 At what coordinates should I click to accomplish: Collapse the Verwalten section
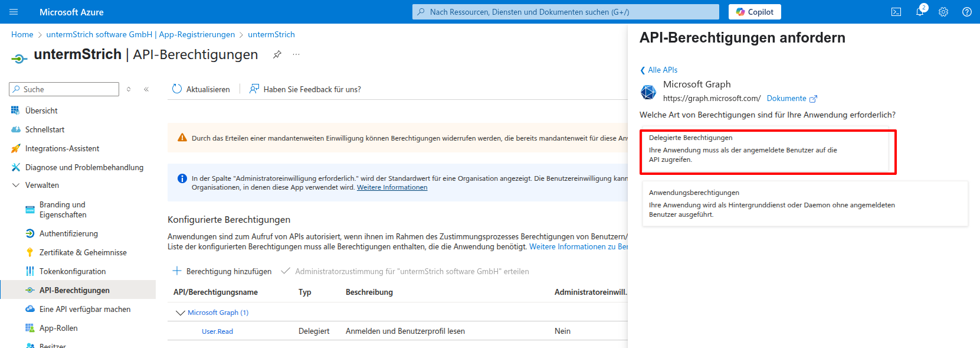(16, 185)
